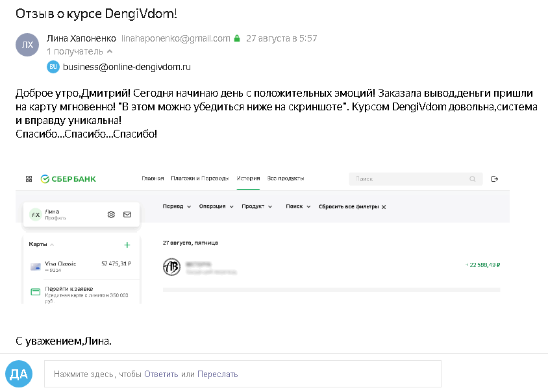Click the email subject 'Отзыв о курсе DengiVdom!'
548x392 pixels.
point(96,14)
